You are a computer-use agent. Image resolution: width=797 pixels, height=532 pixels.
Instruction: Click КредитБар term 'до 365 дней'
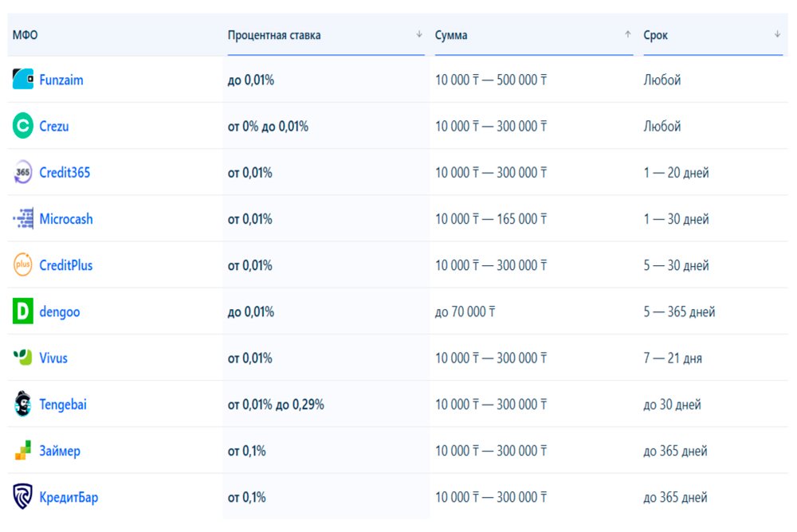[x=675, y=497]
